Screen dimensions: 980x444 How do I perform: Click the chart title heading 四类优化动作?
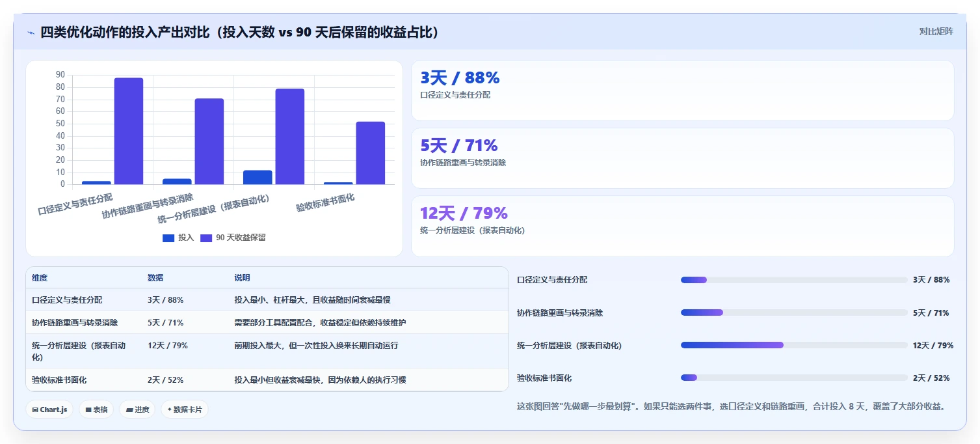point(239,32)
